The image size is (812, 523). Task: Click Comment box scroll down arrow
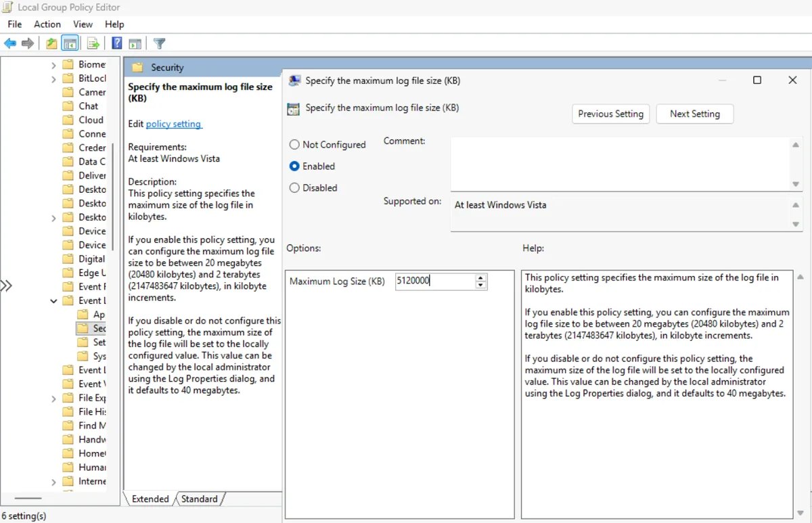point(796,185)
